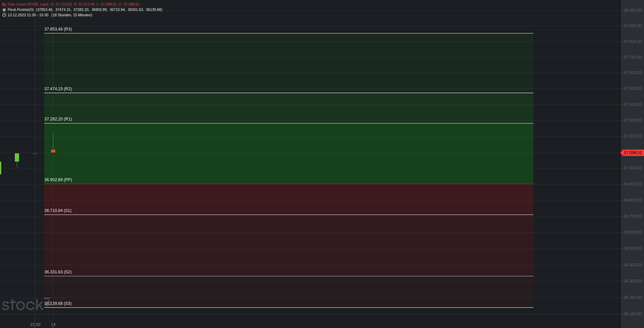Select the orange candle at 14

coord(53,151)
